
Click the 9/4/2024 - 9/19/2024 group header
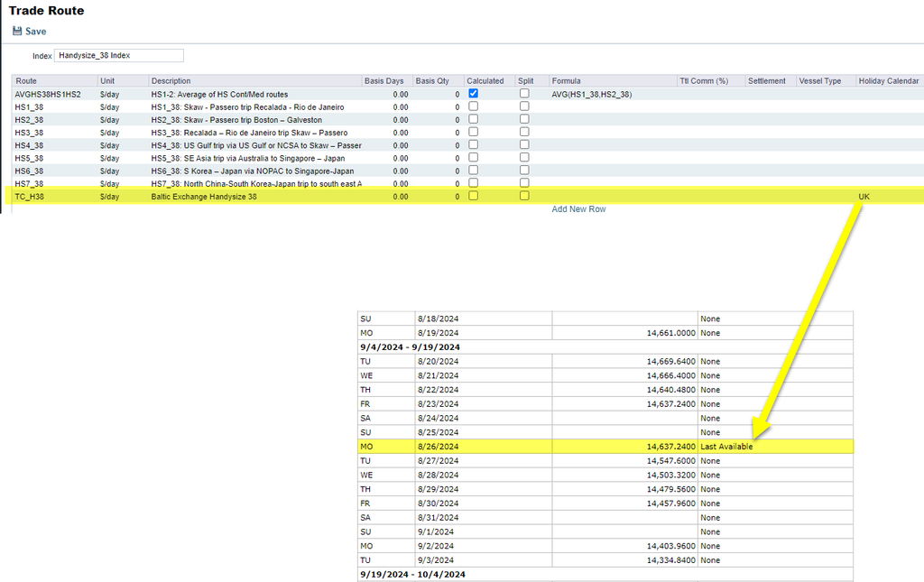click(x=411, y=347)
